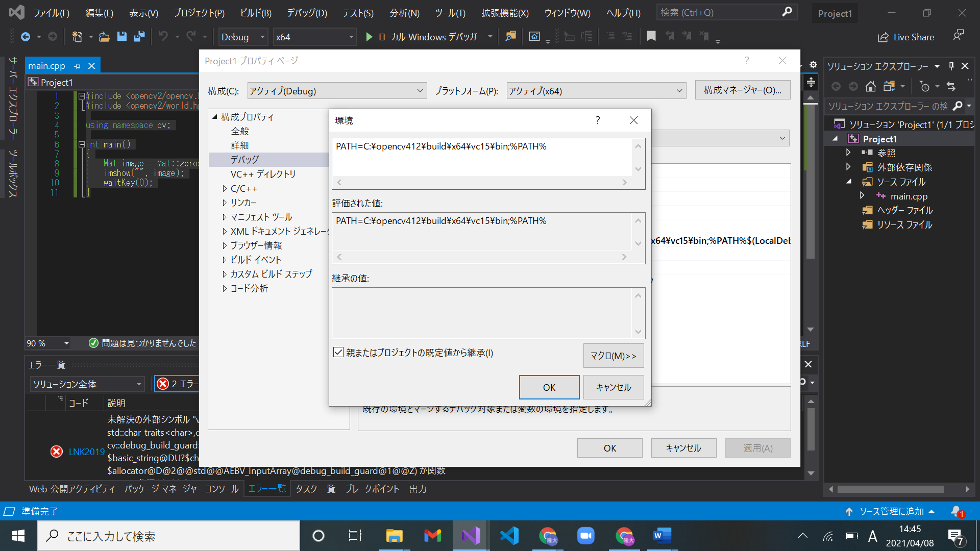The width and height of the screenshot is (980, 551).
Task: Open the x64 platform toolbar dropdown
Action: coord(351,37)
